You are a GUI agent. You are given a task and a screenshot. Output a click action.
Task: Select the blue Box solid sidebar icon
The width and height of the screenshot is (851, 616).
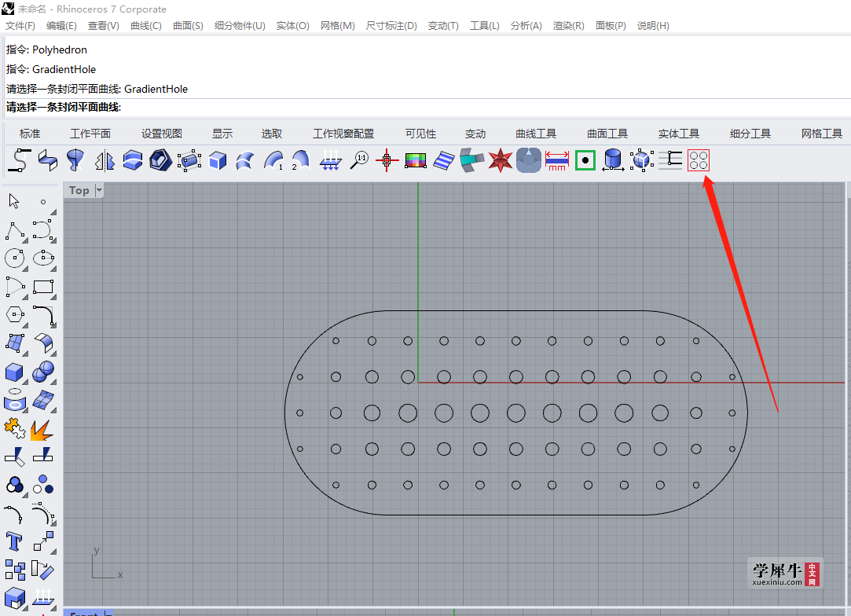14,372
